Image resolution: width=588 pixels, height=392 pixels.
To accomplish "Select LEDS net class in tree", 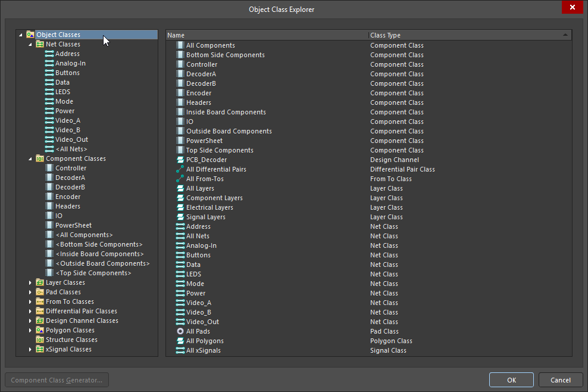I will click(x=62, y=92).
